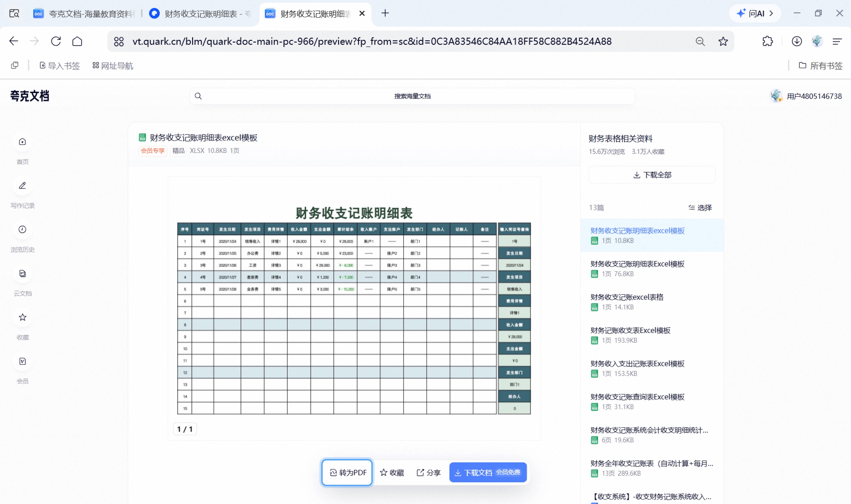
Task: Switch to 夸克文档-海量教育资料 tab
Action: pos(84,14)
